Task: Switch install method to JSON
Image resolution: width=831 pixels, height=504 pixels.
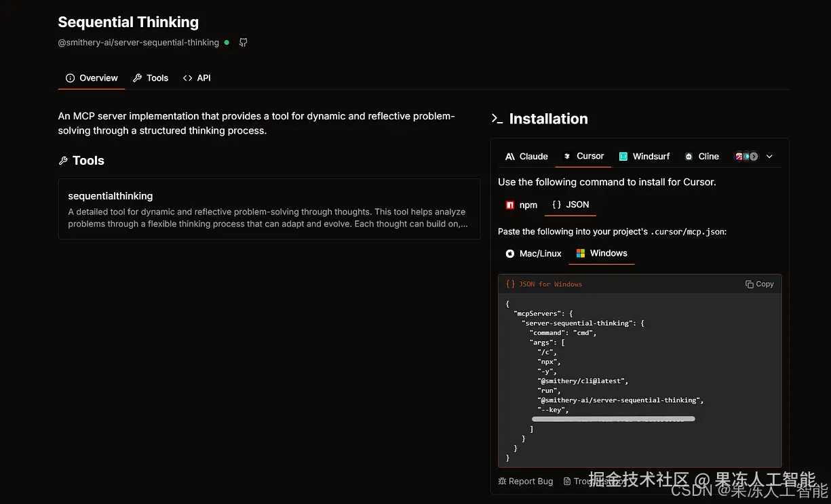Action: coord(571,205)
